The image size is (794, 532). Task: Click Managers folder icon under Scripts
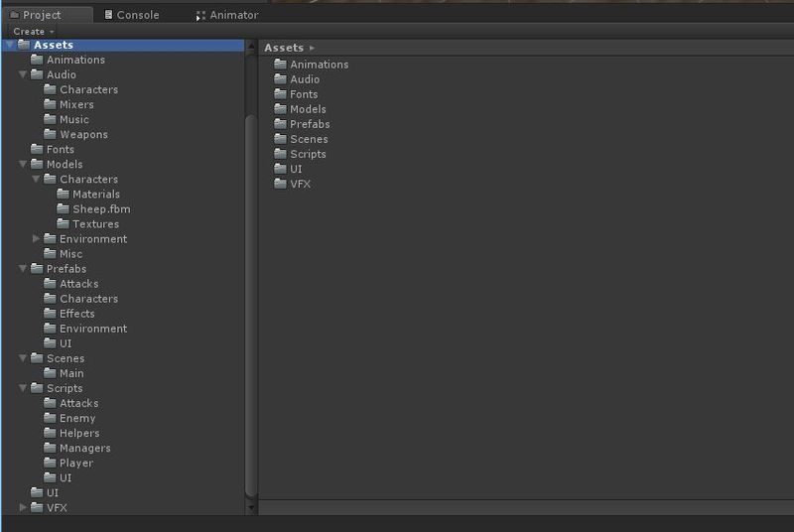point(50,448)
